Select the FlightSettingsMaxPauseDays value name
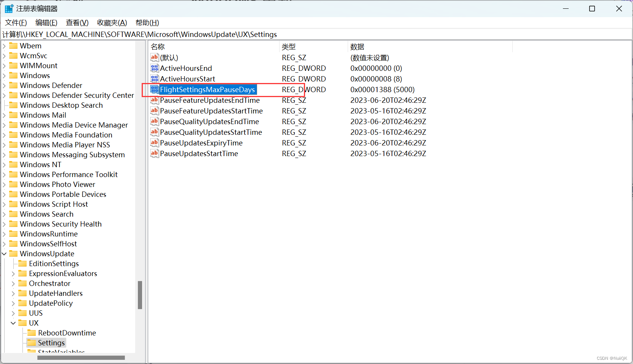This screenshot has height=364, width=633. pyautogui.click(x=208, y=89)
